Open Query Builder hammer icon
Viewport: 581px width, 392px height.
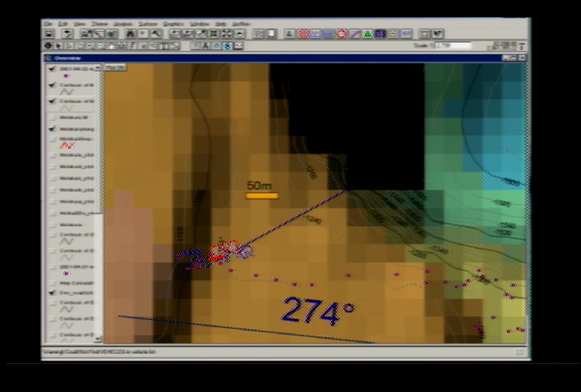point(156,34)
